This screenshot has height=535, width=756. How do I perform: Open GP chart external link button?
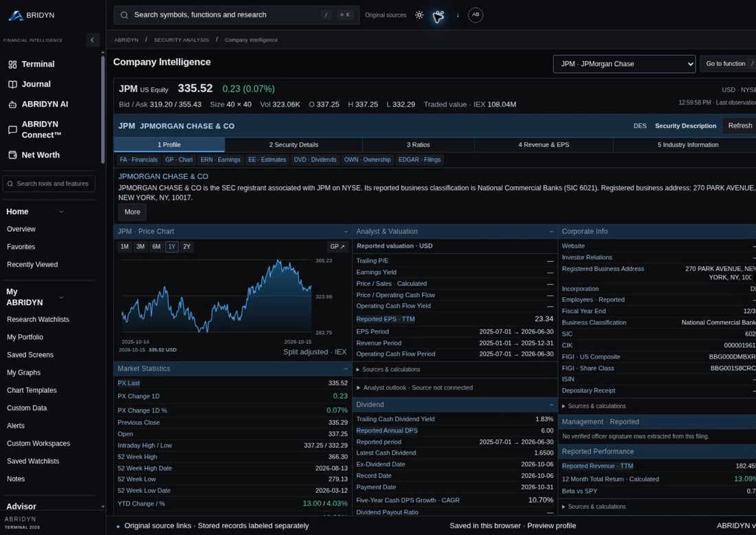tap(337, 246)
